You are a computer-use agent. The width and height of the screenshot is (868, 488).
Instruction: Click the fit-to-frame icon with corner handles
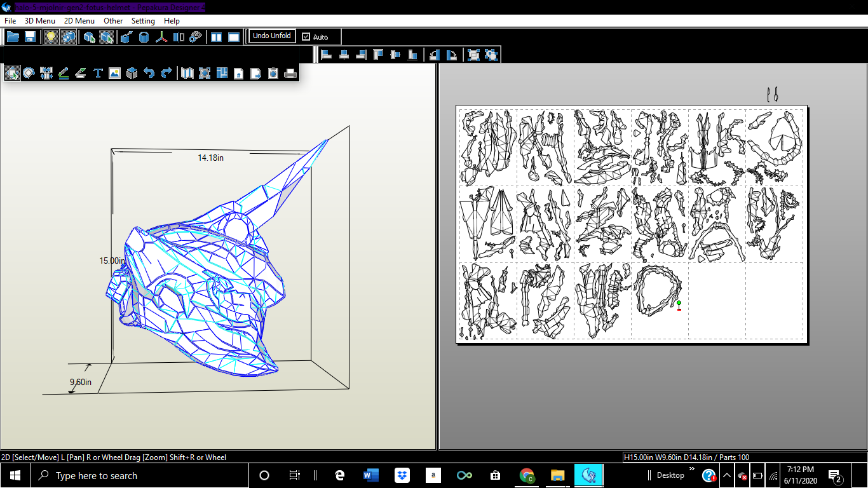[204, 73]
